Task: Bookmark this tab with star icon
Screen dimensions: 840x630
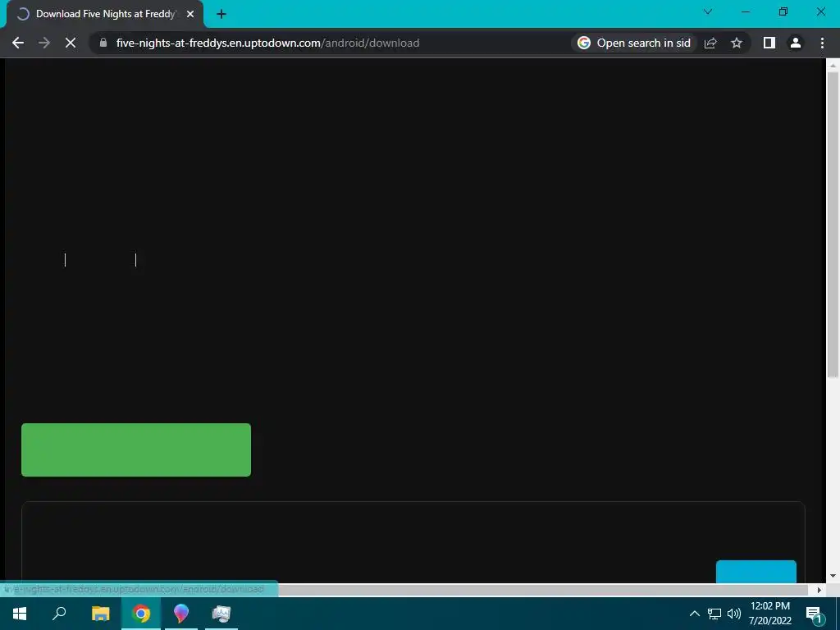Action: tap(737, 43)
